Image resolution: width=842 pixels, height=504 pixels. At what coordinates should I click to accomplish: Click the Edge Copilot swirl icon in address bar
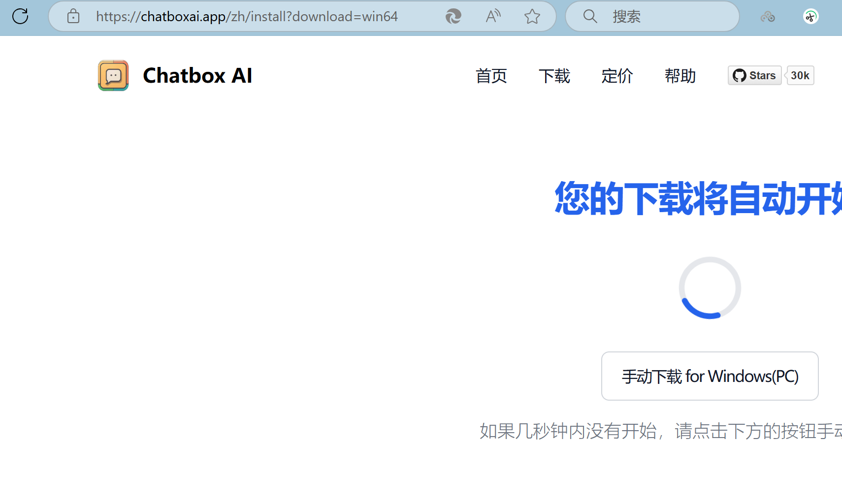[453, 16]
